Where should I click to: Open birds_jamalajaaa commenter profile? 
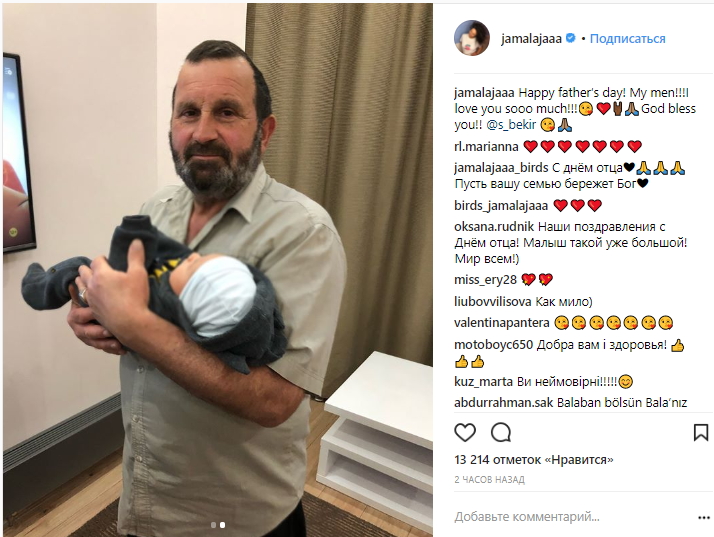coord(501,206)
